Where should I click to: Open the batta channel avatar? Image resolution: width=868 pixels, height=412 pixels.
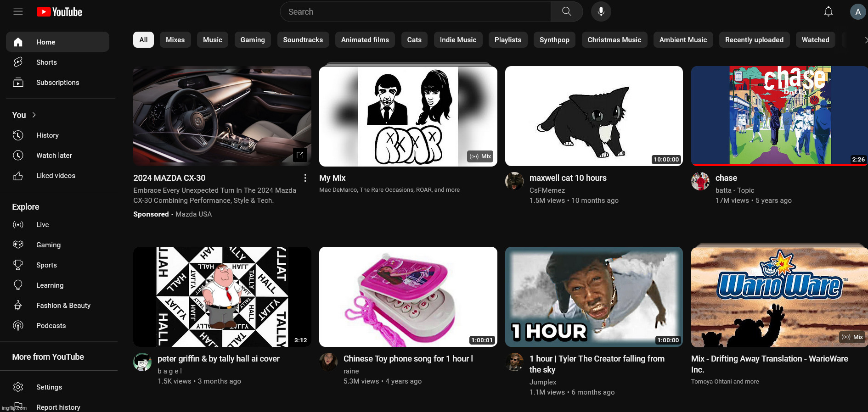tap(700, 181)
